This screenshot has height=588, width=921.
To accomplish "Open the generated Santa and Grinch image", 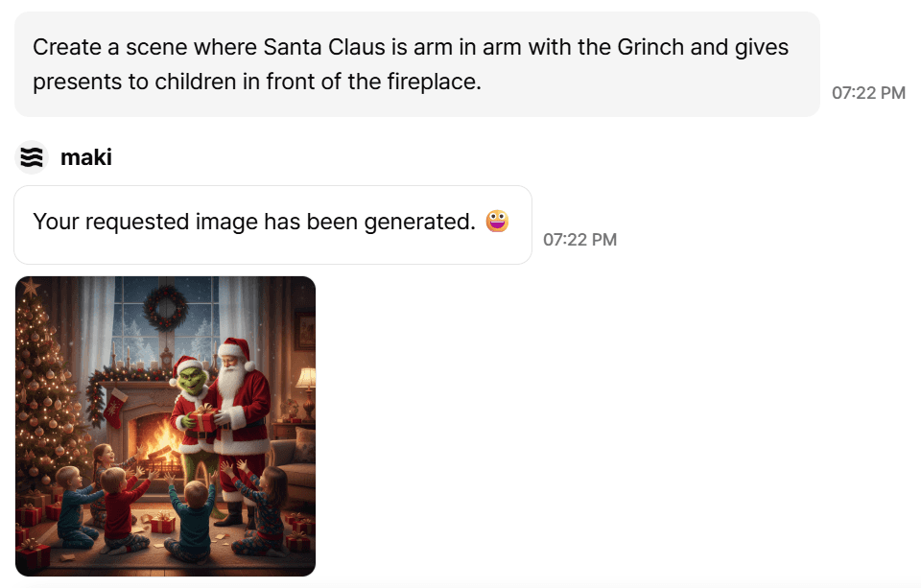I will (166, 427).
